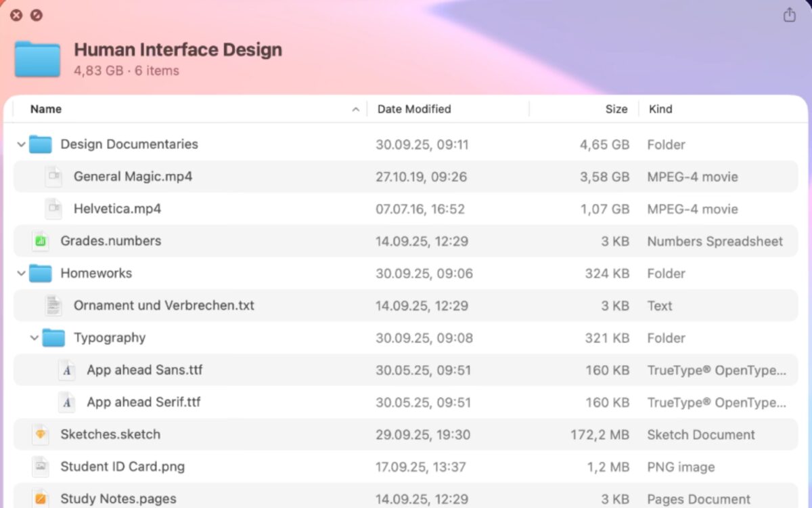Click the PNG image icon for Student ID Card
This screenshot has height=508, width=812.
click(41, 466)
